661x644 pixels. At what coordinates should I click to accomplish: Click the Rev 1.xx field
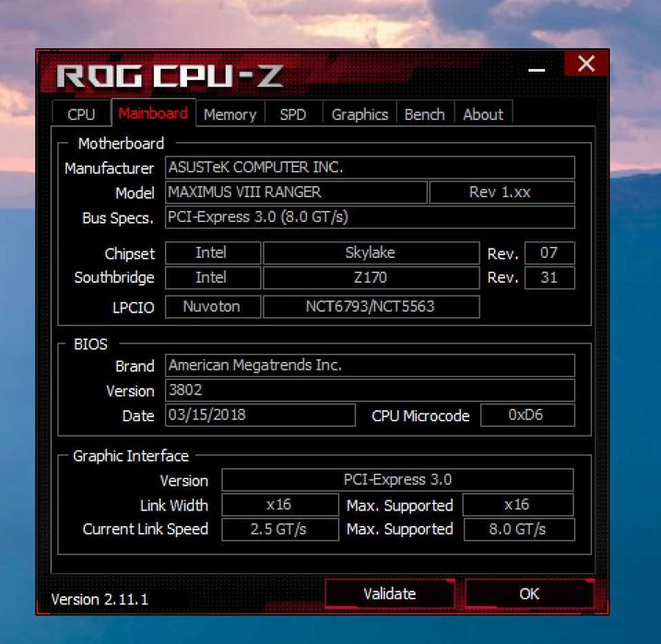(502, 192)
